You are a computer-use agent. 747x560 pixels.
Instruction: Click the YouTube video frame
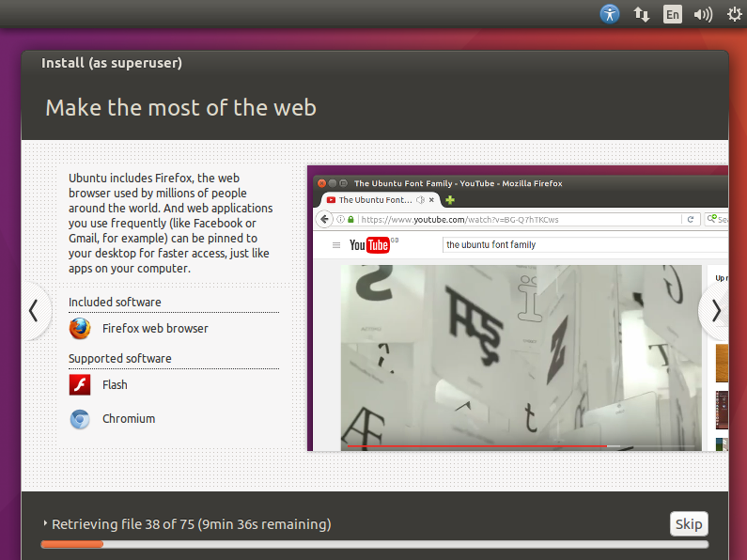click(521, 357)
